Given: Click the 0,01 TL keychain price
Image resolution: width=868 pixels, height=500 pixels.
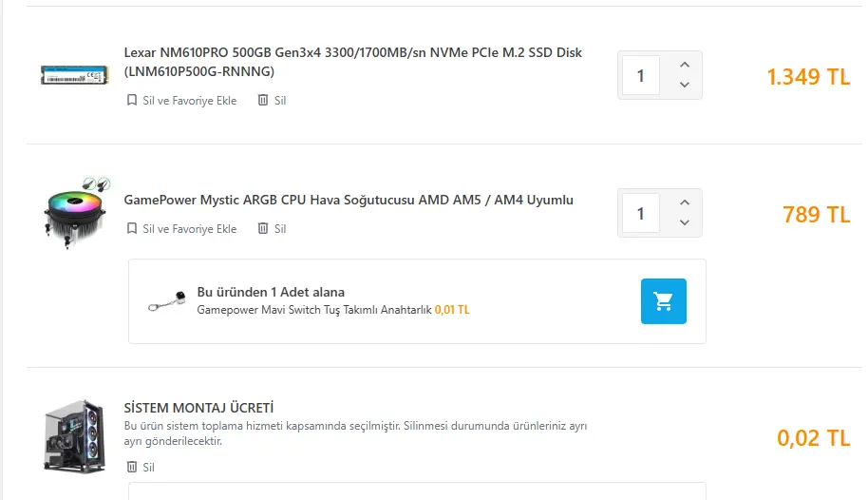Looking at the screenshot, I should click(x=452, y=310).
